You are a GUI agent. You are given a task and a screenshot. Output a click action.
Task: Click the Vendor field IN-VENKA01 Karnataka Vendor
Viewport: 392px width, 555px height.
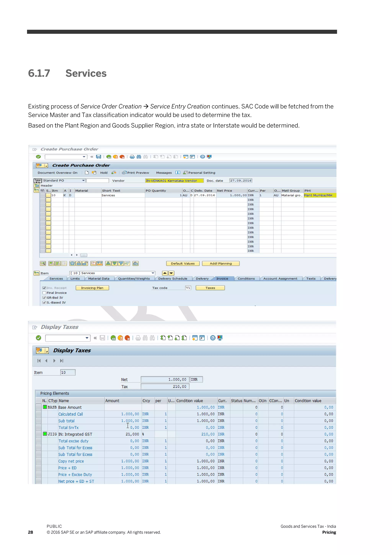[x=174, y=181]
